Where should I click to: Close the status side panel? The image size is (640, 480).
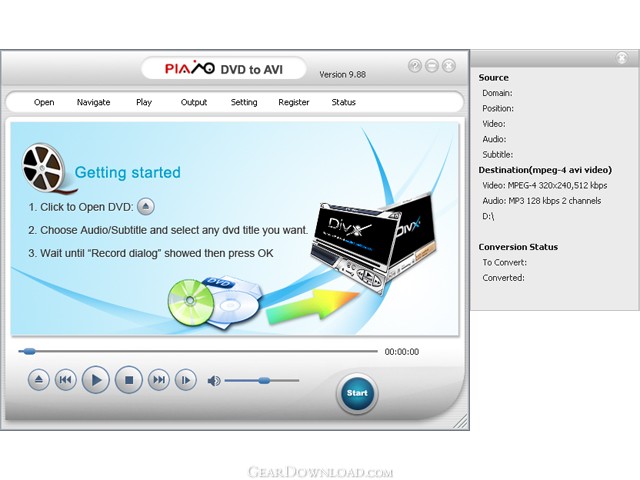point(622,58)
